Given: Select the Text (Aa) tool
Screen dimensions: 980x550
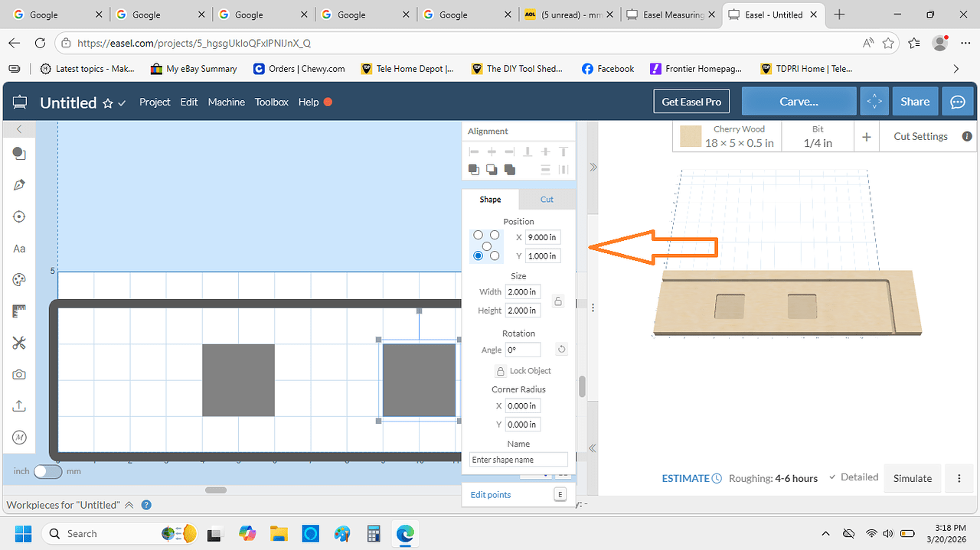Looking at the screenshot, I should pos(19,249).
